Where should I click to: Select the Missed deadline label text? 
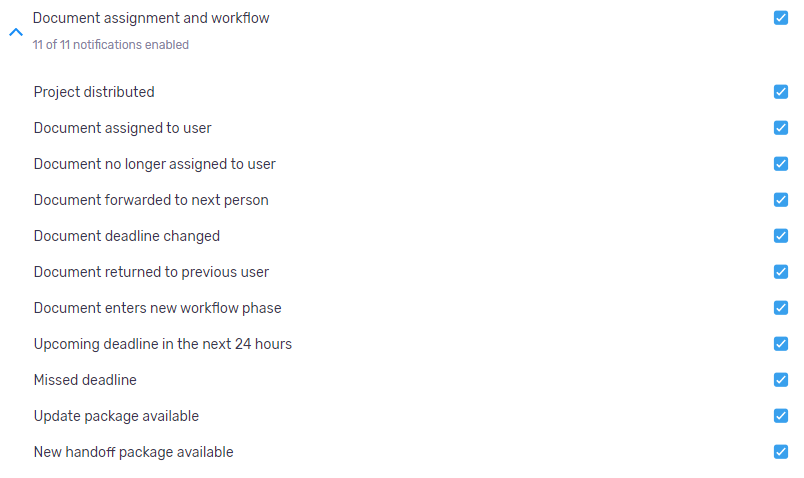[85, 380]
